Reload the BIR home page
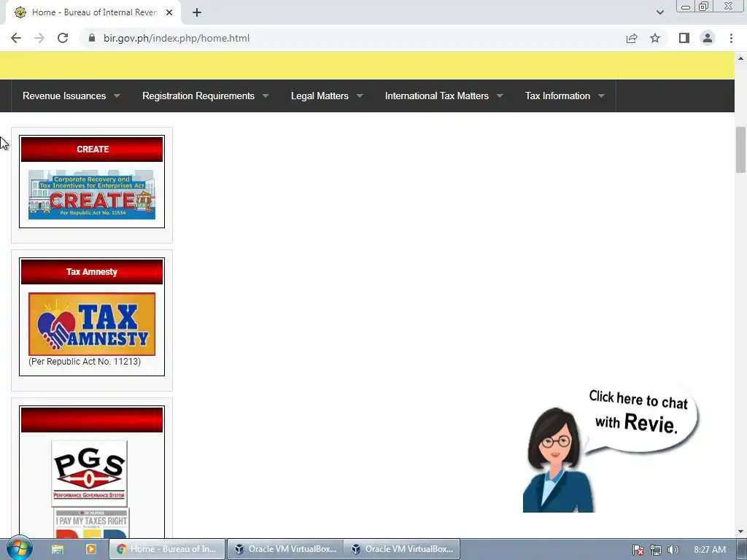Image resolution: width=747 pixels, height=560 pixels. coord(63,38)
